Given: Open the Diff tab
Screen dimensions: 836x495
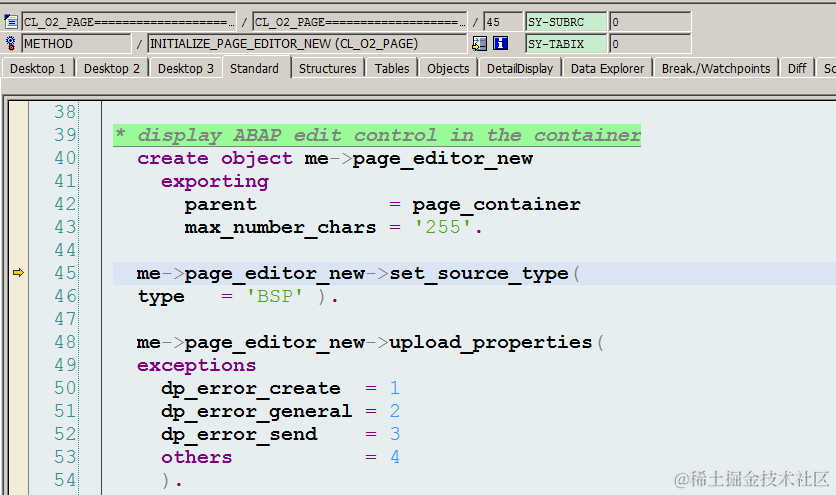Looking at the screenshot, I should click(797, 68).
